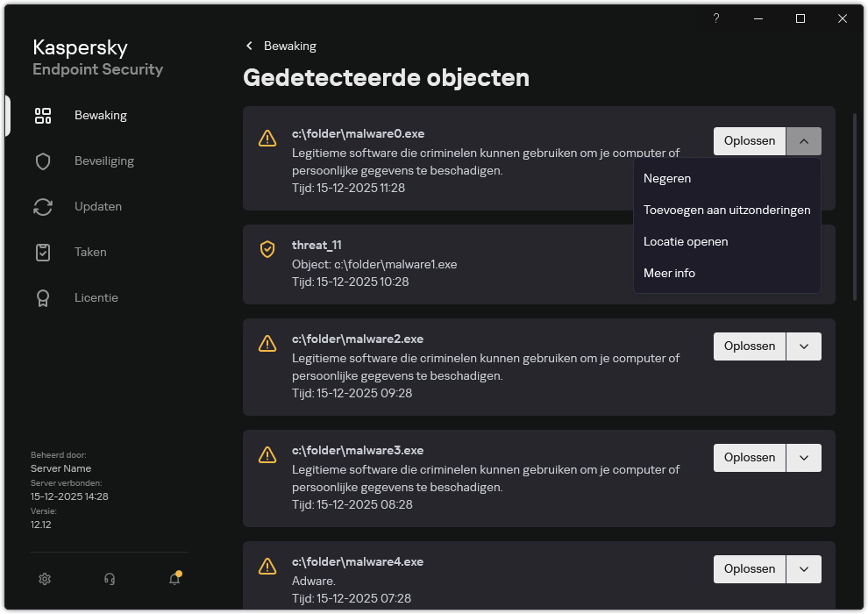Click the Bewaking dashboard icon in sidebar

pos(43,115)
